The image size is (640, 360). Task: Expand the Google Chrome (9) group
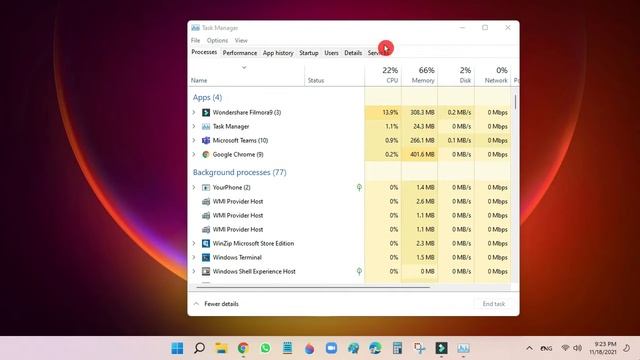point(194,154)
